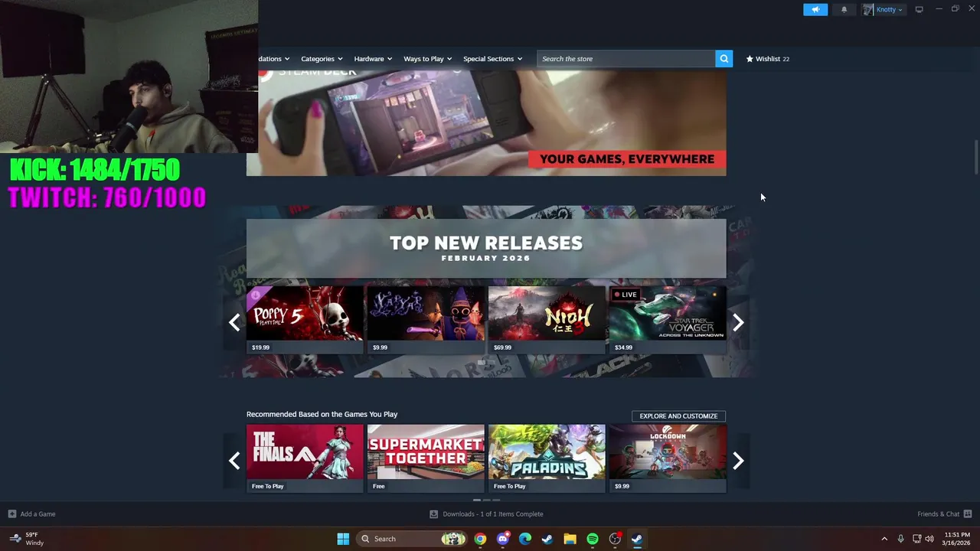Open Friends & Chat text link
The height and width of the screenshot is (551, 980).
click(938, 514)
